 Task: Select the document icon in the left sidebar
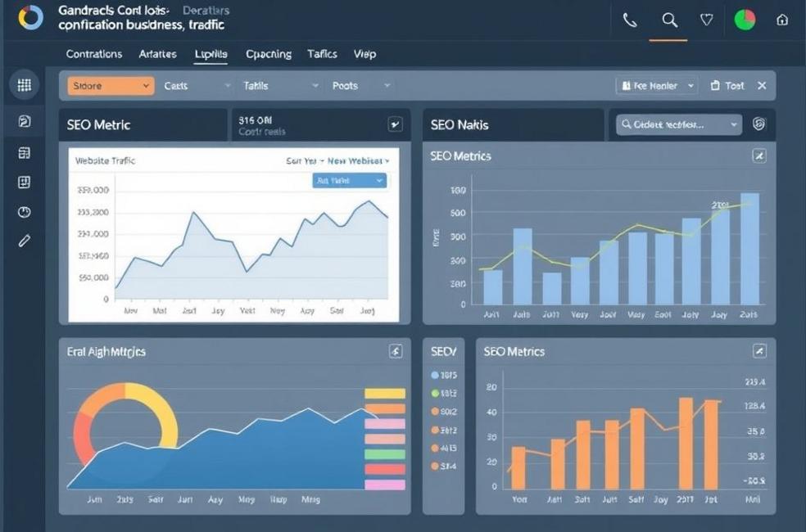tap(24, 119)
